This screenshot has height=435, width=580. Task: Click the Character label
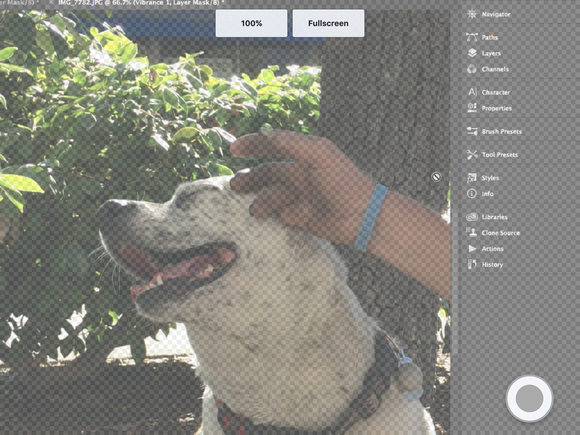point(496,92)
